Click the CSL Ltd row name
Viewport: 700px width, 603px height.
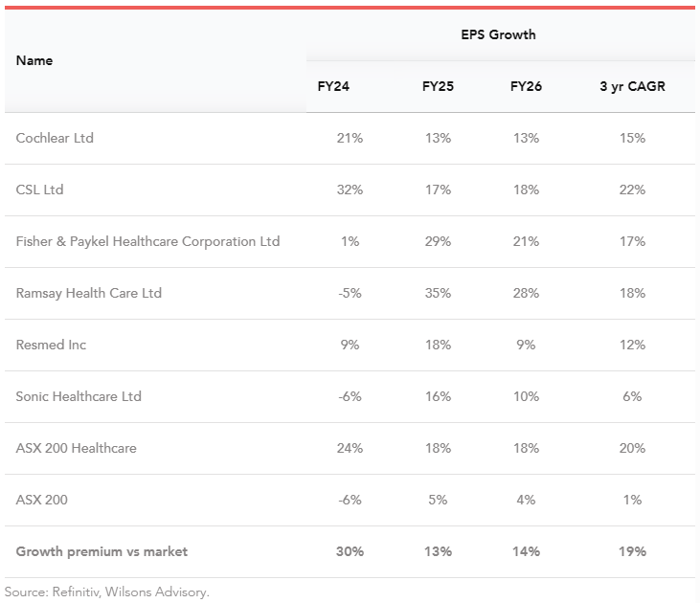pos(39,190)
